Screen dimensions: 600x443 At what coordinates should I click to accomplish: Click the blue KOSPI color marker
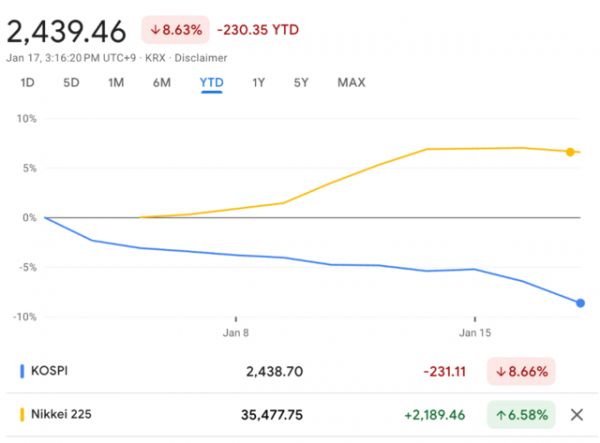[22, 371]
